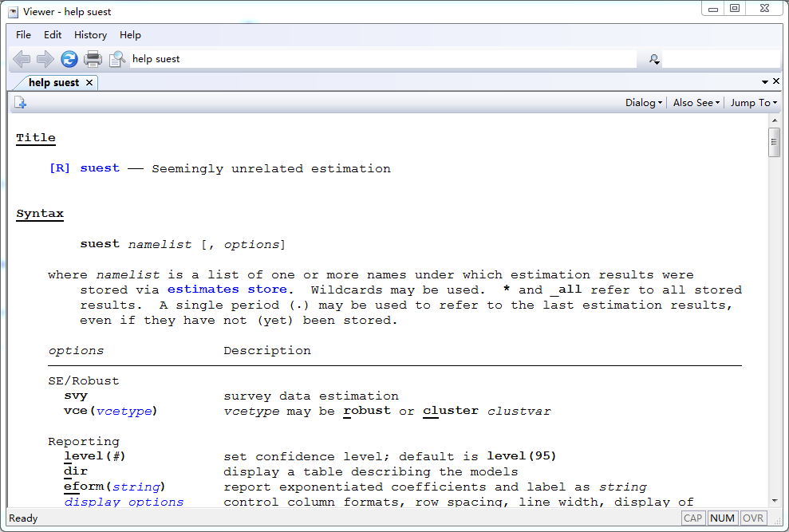The width and height of the screenshot is (789, 532).
Task: Follow the suest title link
Action: click(100, 168)
